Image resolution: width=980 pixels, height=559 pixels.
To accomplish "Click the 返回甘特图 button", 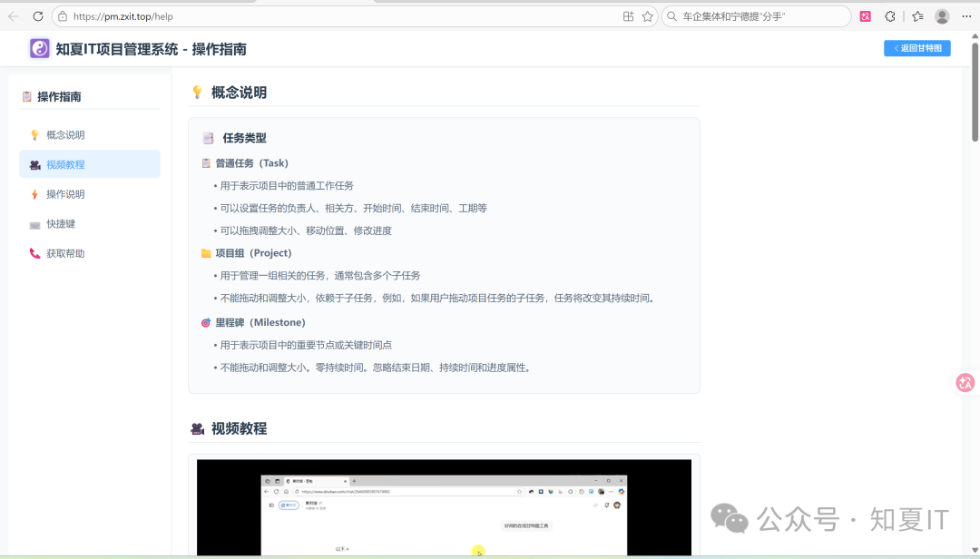I will point(916,48).
